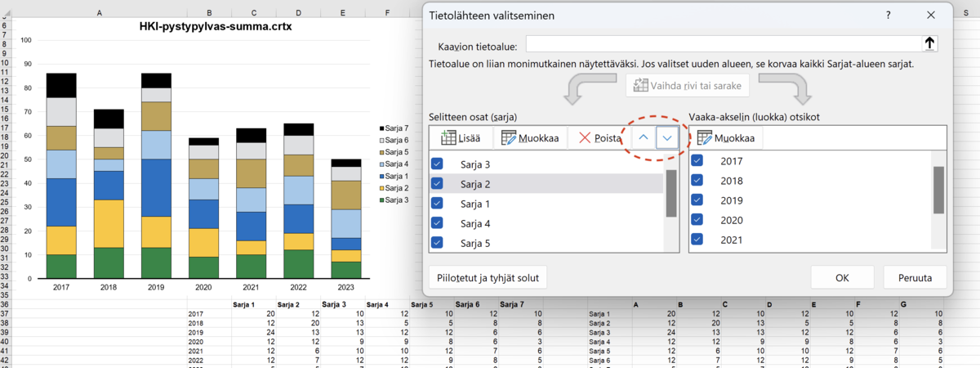Move selected series up with the arrow
Viewport: 980px width, 368px height.
(x=644, y=138)
